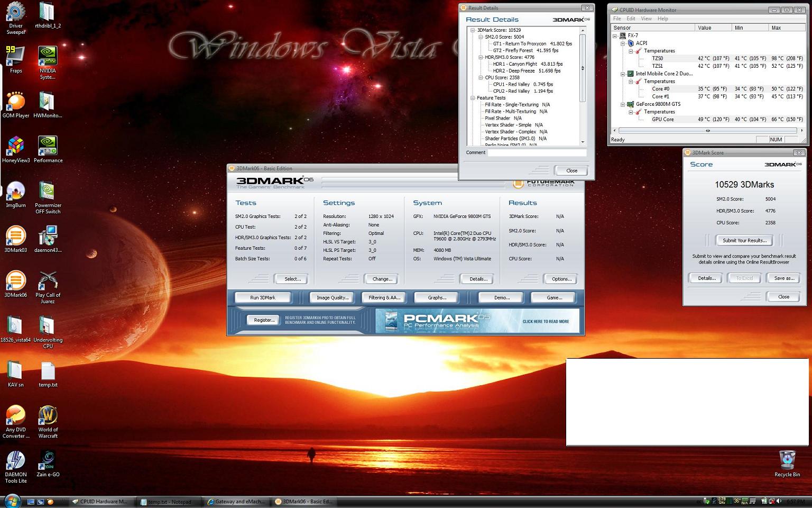Click the Graphs button in 3DMark06
The height and width of the screenshot is (508, 812).
tap(437, 297)
